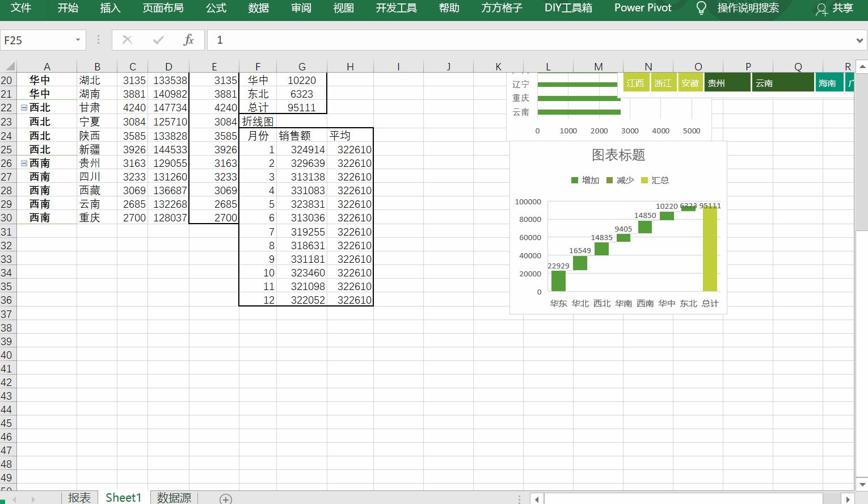The image size is (868, 504).
Task: Add a new sheet with plus icon
Action: (x=226, y=499)
